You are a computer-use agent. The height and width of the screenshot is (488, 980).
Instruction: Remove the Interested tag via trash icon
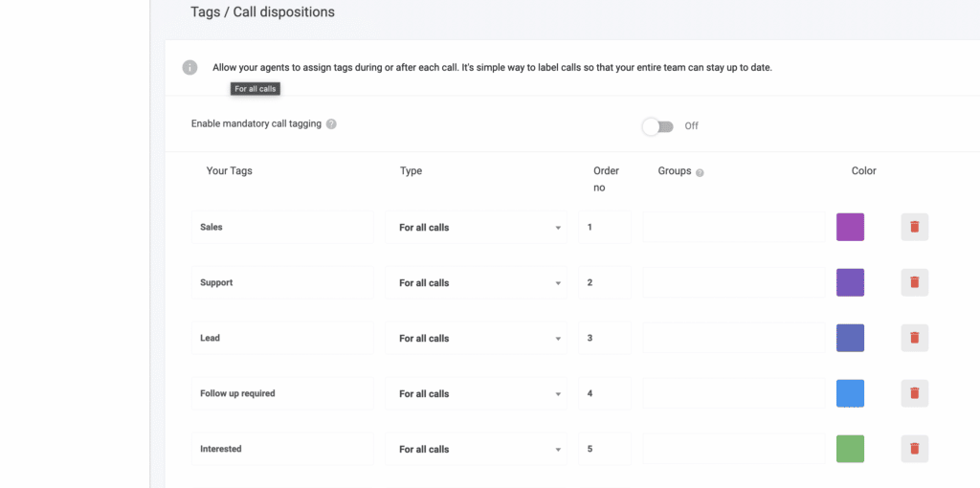914,449
